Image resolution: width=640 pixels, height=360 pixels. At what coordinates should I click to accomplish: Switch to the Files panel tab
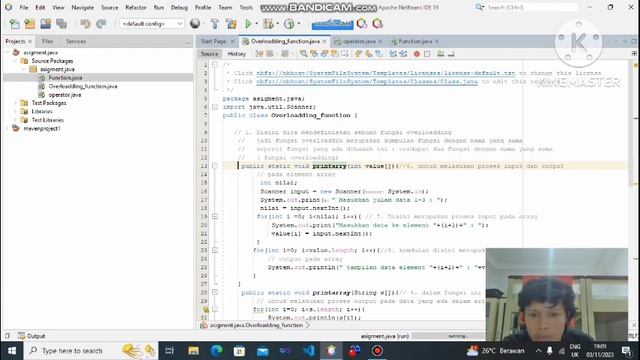[47, 41]
